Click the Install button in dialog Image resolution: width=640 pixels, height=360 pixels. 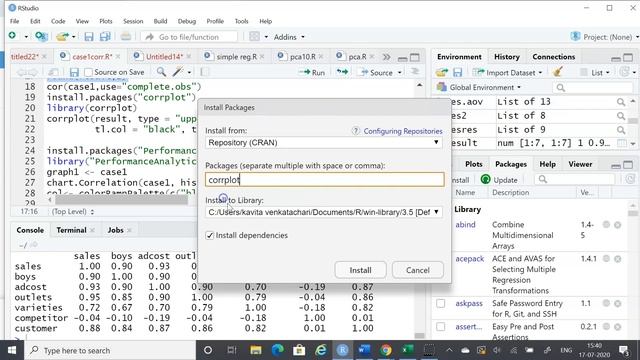click(x=360, y=270)
